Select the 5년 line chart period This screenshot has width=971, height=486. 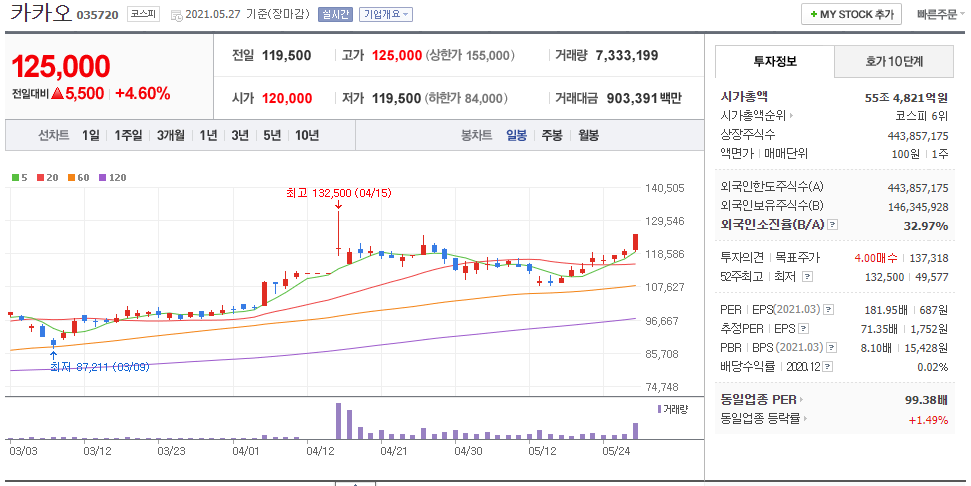[x=272, y=136]
